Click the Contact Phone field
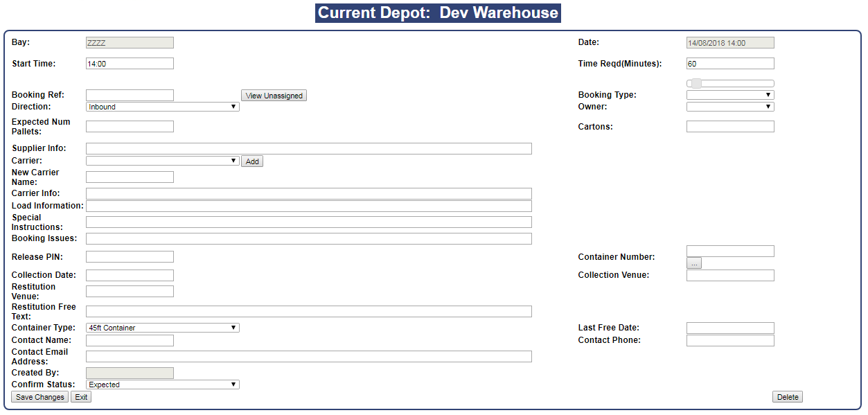Image resolution: width=868 pixels, height=415 pixels. [x=730, y=340]
